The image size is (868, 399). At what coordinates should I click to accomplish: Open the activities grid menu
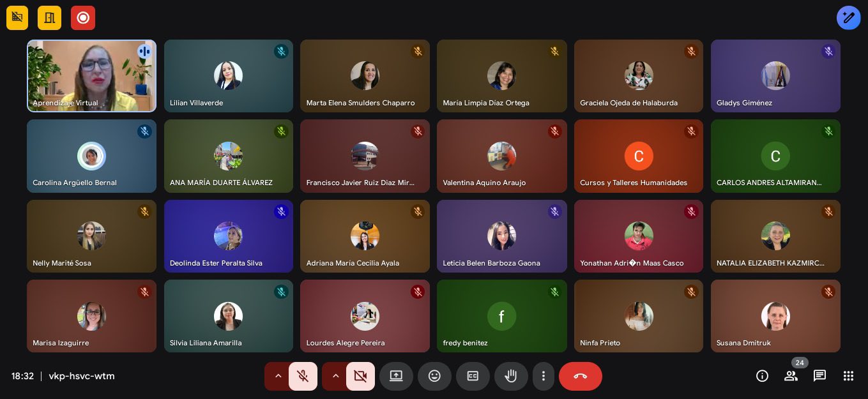pos(848,376)
